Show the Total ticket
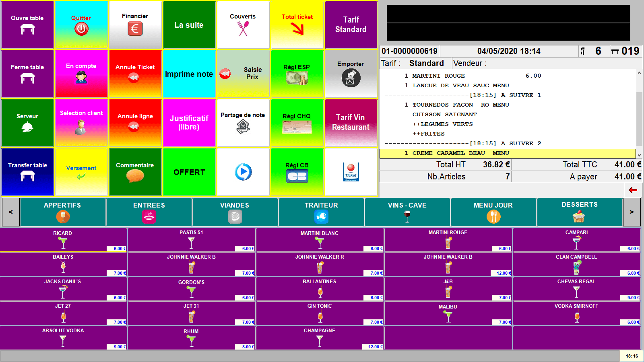 (x=297, y=25)
